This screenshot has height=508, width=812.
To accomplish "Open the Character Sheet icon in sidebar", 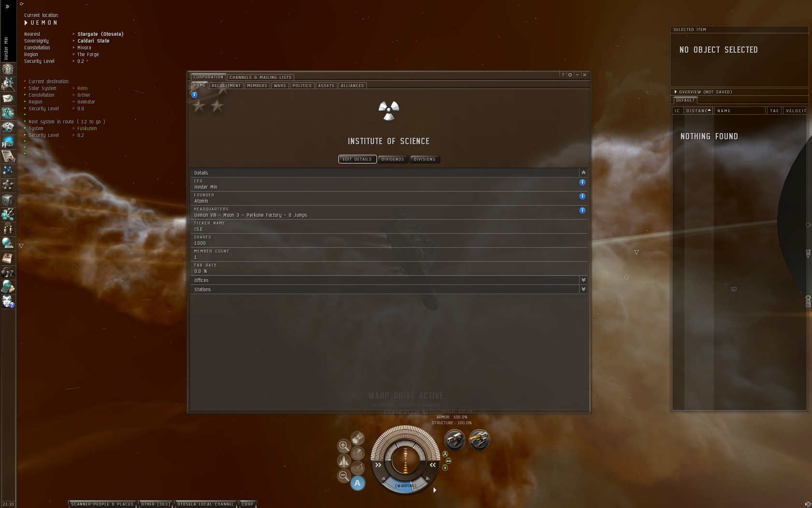I will [x=8, y=69].
